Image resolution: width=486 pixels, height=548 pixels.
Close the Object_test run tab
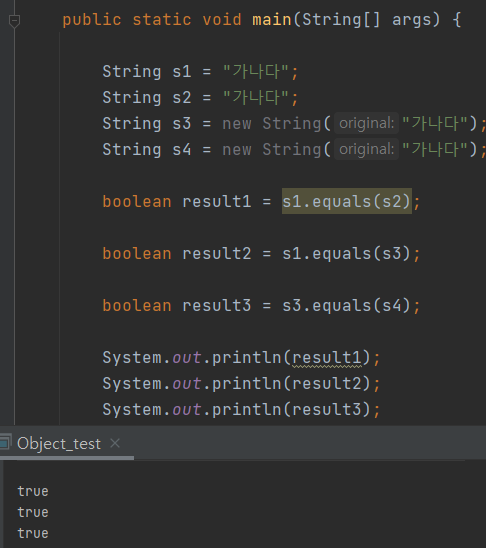click(x=115, y=443)
